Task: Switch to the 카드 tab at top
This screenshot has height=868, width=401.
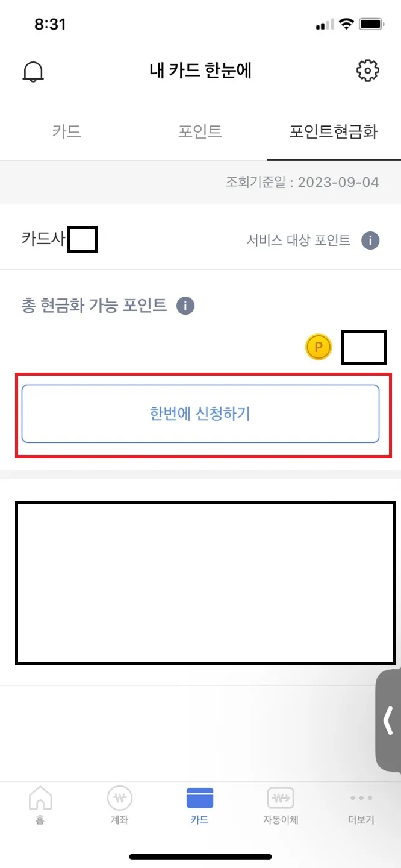Action: (x=66, y=131)
